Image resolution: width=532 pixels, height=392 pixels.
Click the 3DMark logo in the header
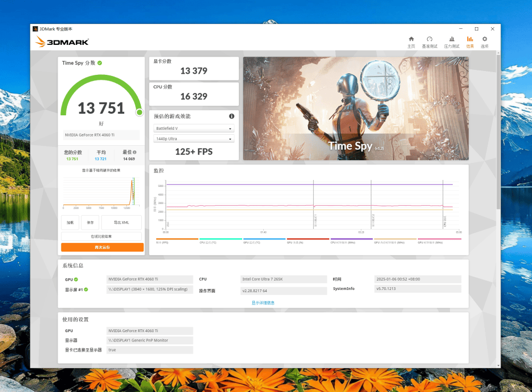pyautogui.click(x=62, y=42)
